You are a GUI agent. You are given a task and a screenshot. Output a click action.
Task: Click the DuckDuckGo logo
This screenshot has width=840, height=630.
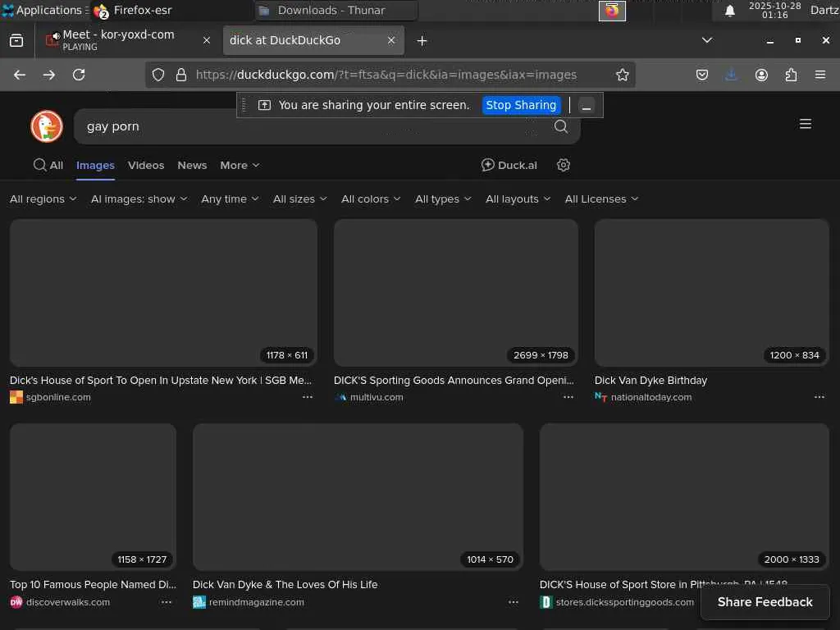click(47, 126)
